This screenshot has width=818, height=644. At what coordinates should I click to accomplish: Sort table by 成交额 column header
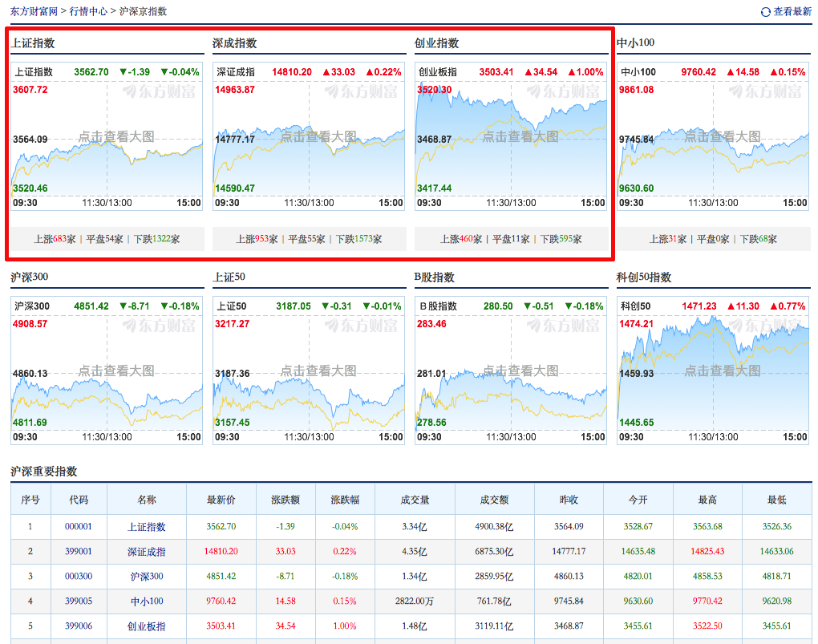click(494, 500)
